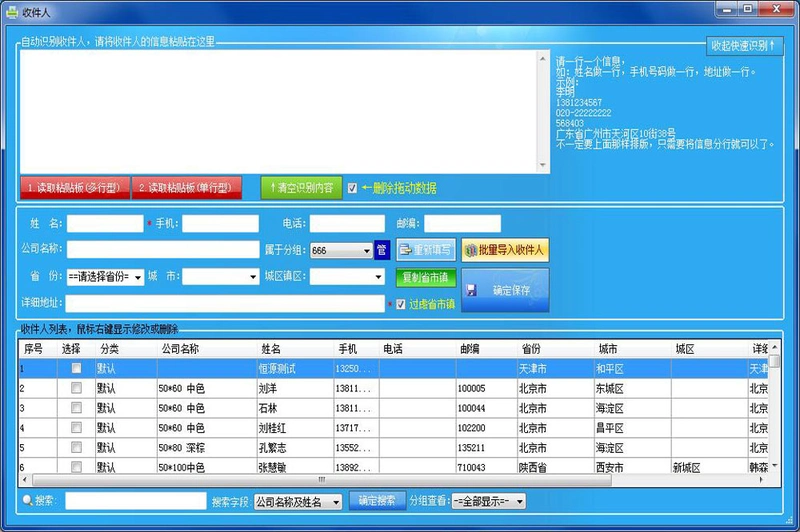Click the search magnifier icon
Image resolution: width=800 pixels, height=532 pixels.
pyautogui.click(x=27, y=501)
